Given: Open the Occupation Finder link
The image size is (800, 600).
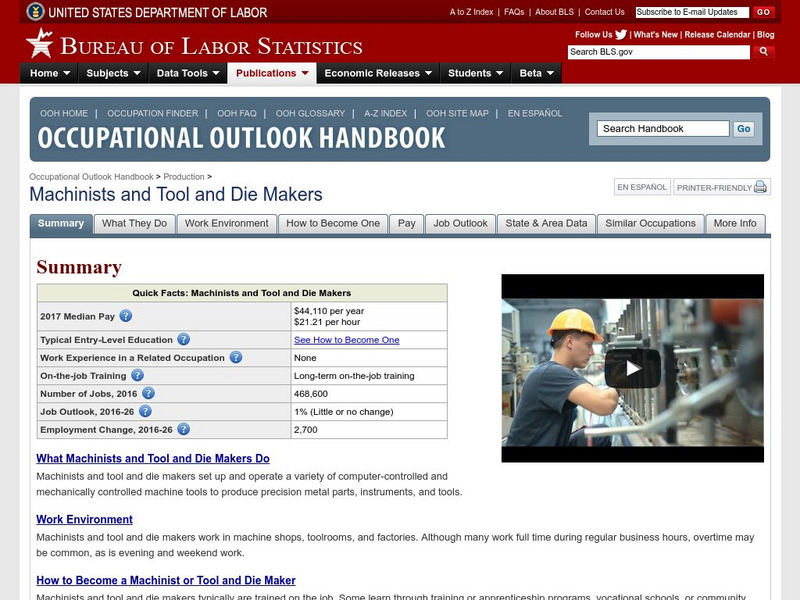Looking at the screenshot, I should 153,113.
